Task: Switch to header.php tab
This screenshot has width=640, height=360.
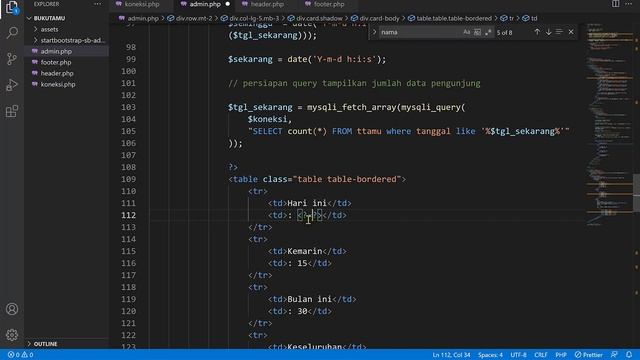Action: coord(267,4)
